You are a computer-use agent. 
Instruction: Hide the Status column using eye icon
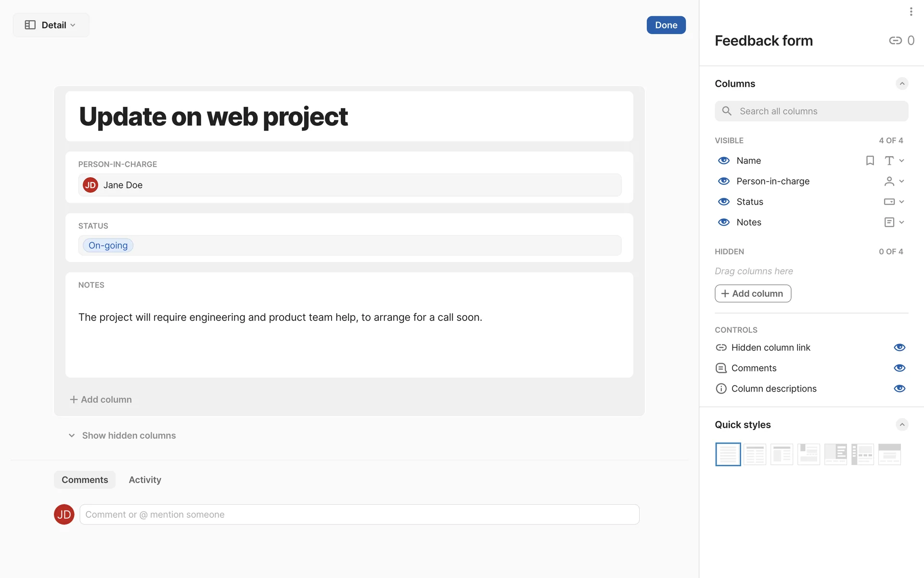click(x=723, y=202)
